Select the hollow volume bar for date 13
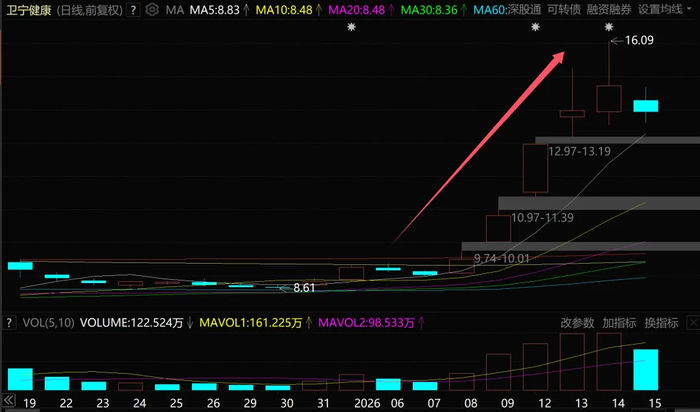700x412 pixels. click(x=572, y=362)
